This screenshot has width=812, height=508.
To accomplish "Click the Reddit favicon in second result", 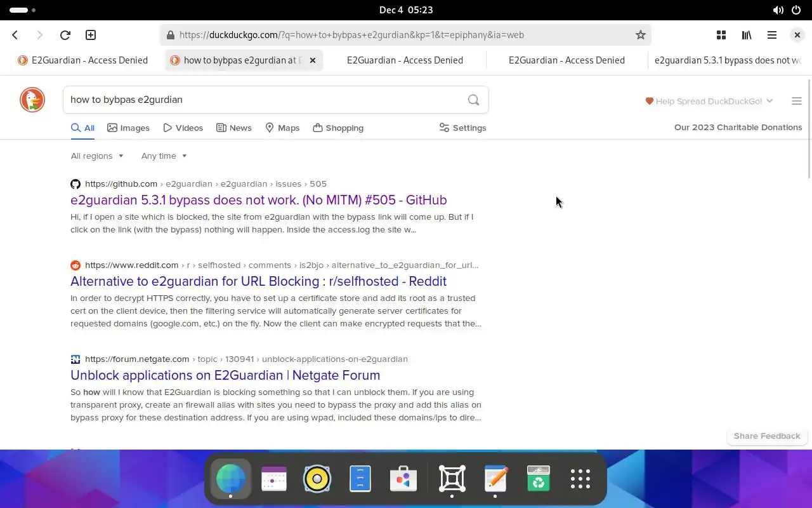I will 75,265.
